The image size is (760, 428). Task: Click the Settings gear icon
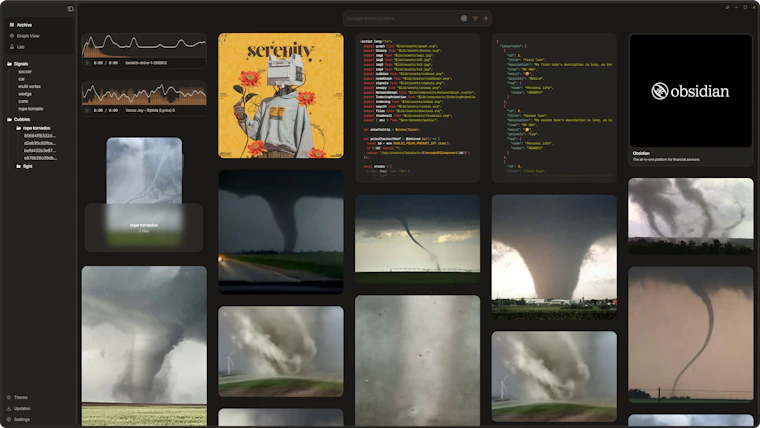9,419
